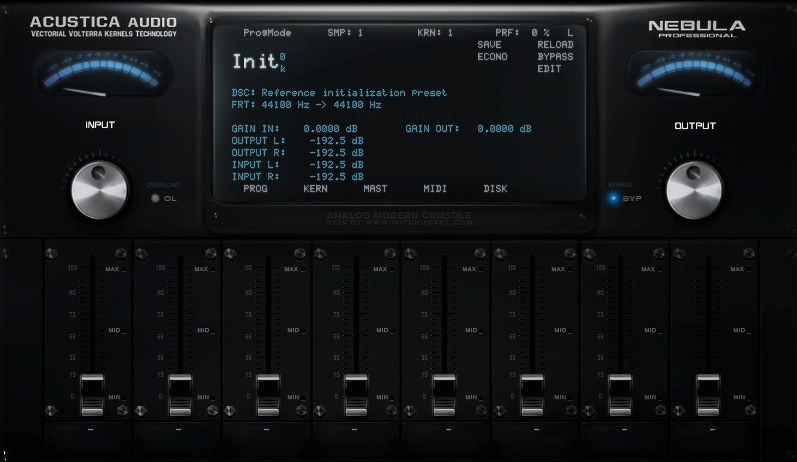Select the Init preset name
Viewport: 797px width, 462px height.
[254, 61]
